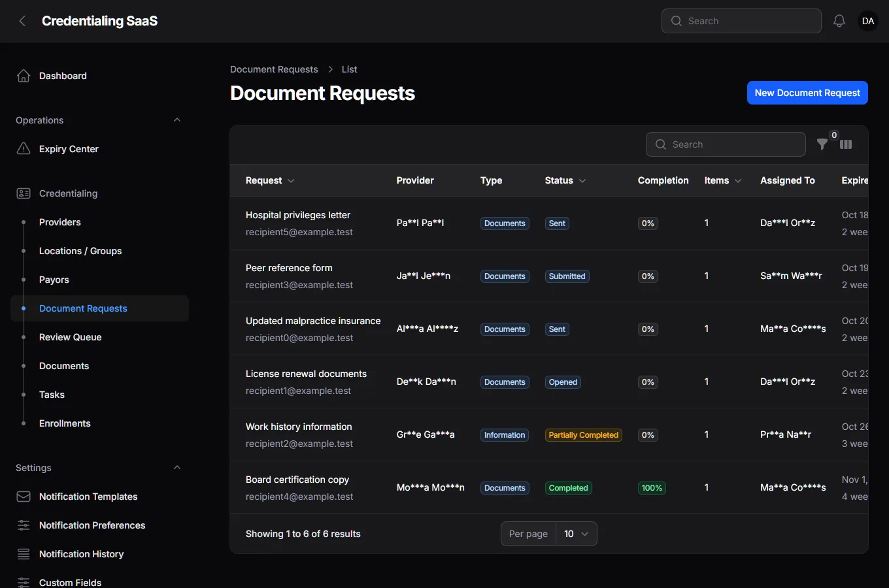The height and width of the screenshot is (588, 889).
Task: Open the Per page 10 dropdown
Action: coord(576,534)
